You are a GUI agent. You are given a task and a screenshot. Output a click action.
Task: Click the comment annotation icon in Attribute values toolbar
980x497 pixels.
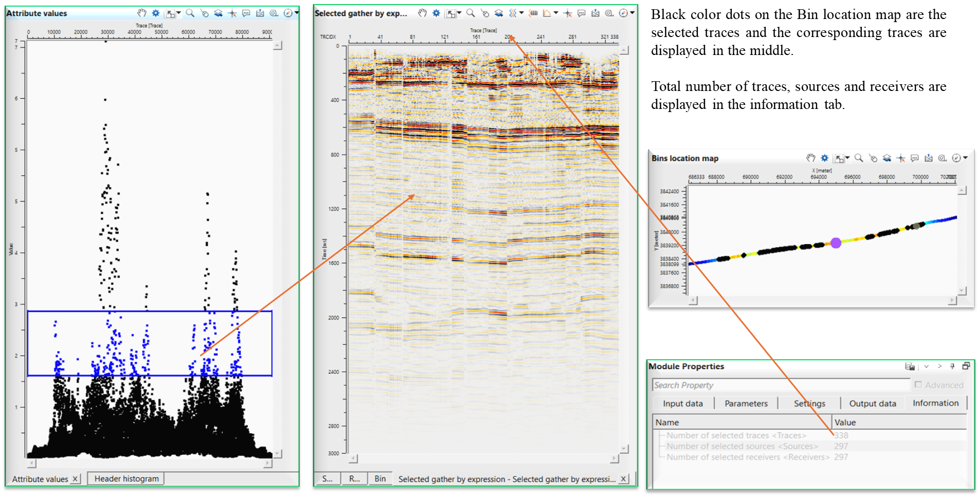246,13
